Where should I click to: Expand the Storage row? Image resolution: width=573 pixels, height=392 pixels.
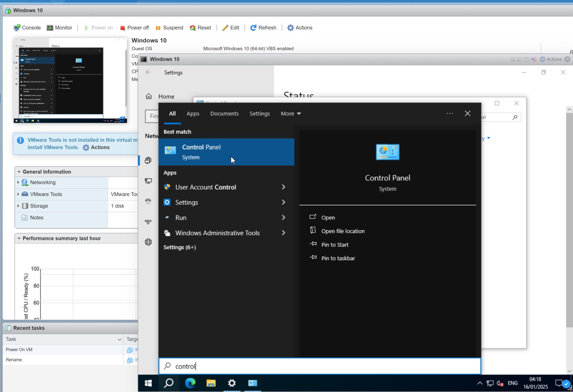(x=18, y=206)
